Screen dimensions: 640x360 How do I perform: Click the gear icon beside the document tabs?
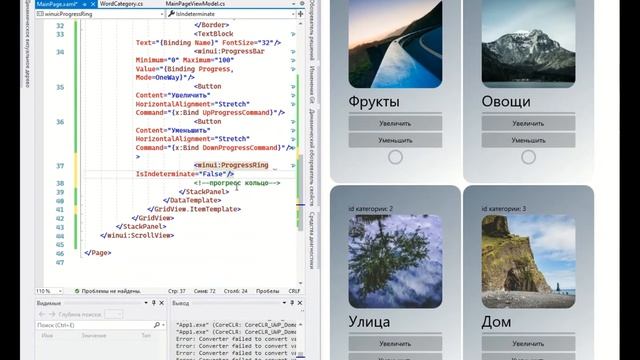click(x=302, y=4)
